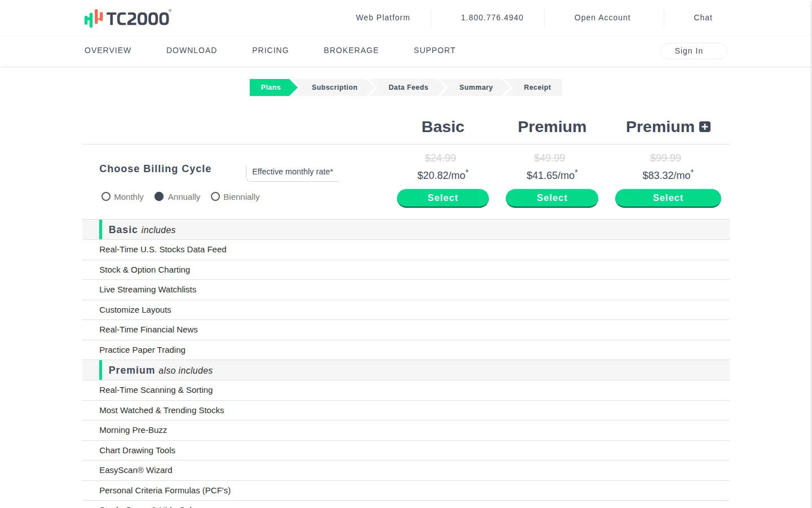Select the Monthly billing cycle
This screenshot has height=508, width=812.
(x=106, y=196)
